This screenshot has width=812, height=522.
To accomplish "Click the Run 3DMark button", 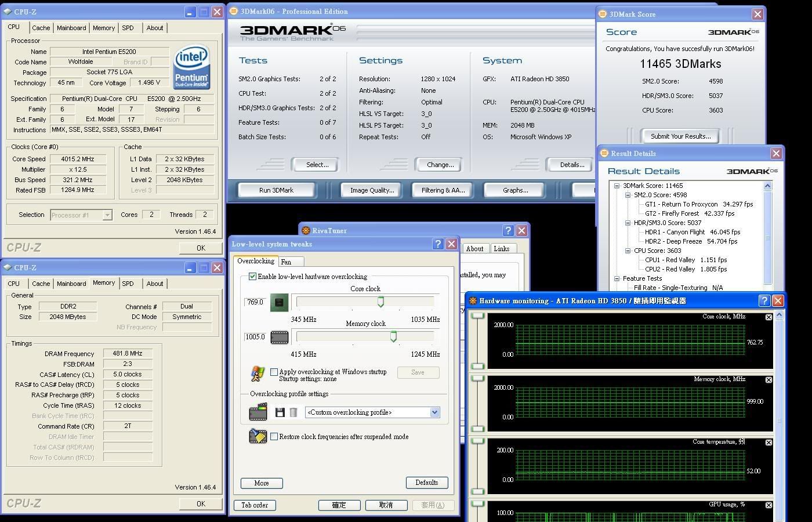I will (276, 190).
